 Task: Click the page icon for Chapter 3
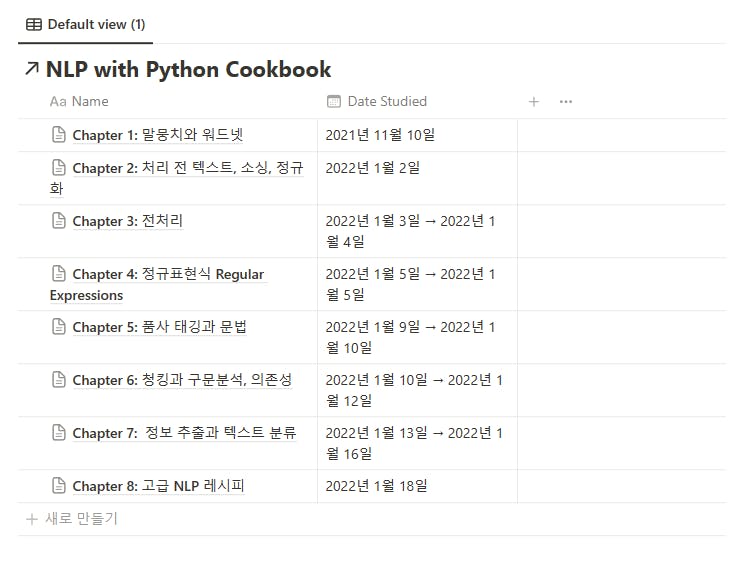point(59,221)
